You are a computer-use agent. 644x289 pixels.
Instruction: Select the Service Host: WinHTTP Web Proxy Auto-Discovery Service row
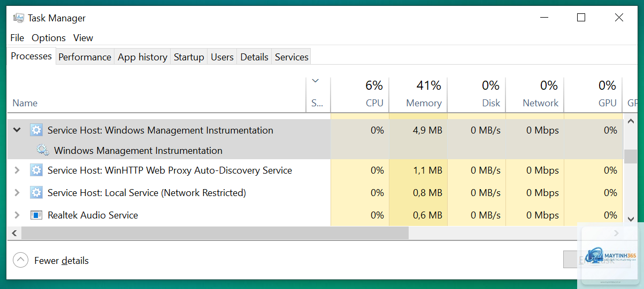pos(316,170)
